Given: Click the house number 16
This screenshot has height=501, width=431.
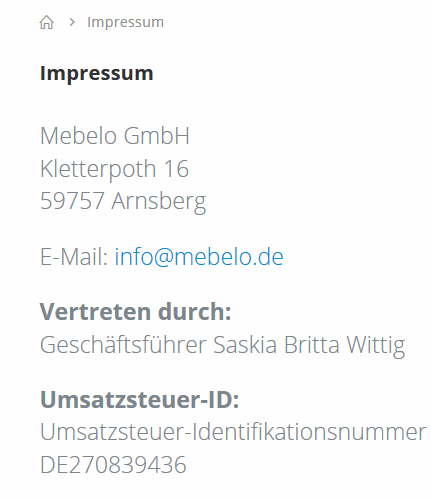Looking at the screenshot, I should (177, 169).
